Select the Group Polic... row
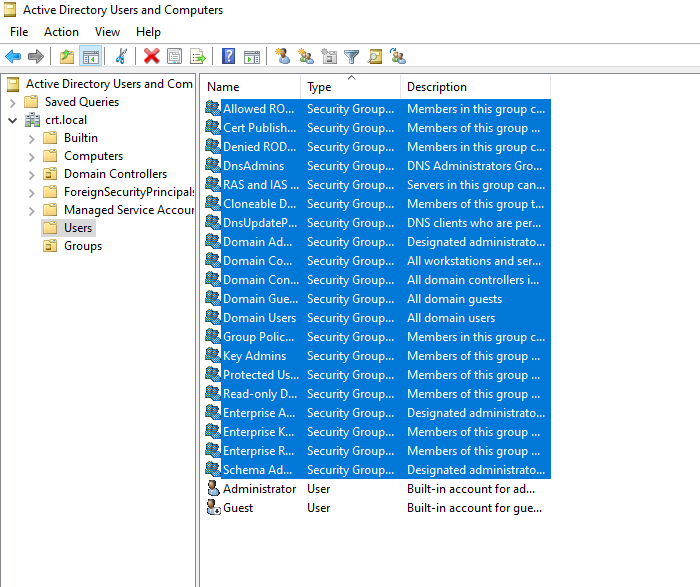 point(378,337)
